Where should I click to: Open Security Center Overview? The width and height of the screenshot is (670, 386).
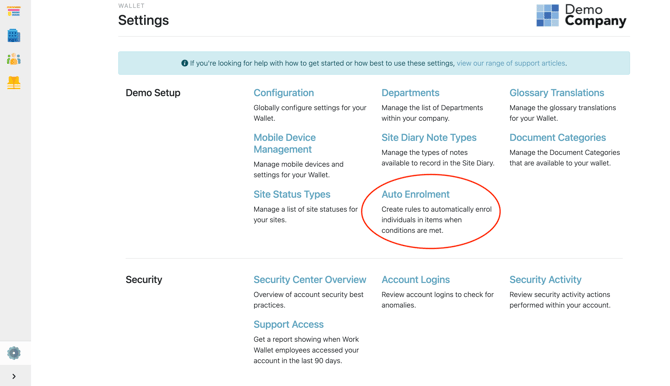click(310, 280)
